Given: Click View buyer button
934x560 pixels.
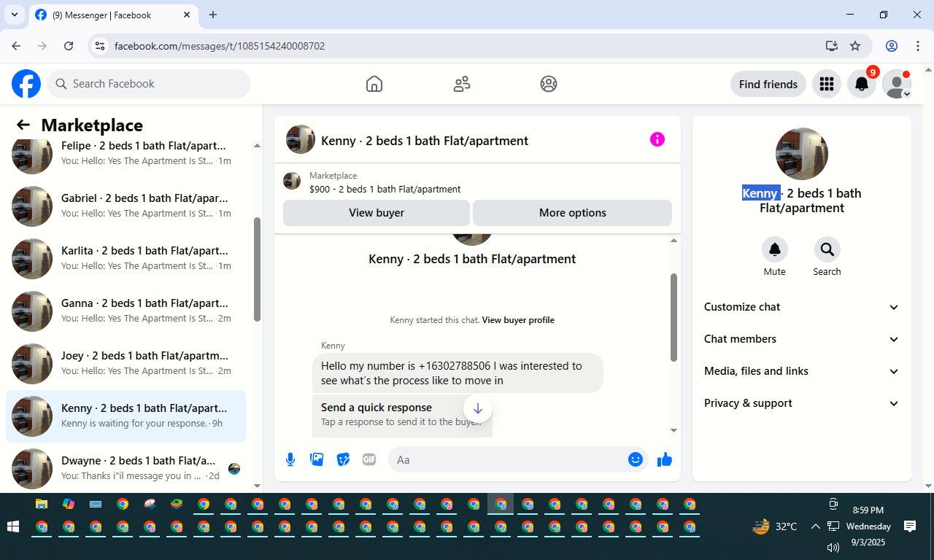Looking at the screenshot, I should (377, 213).
